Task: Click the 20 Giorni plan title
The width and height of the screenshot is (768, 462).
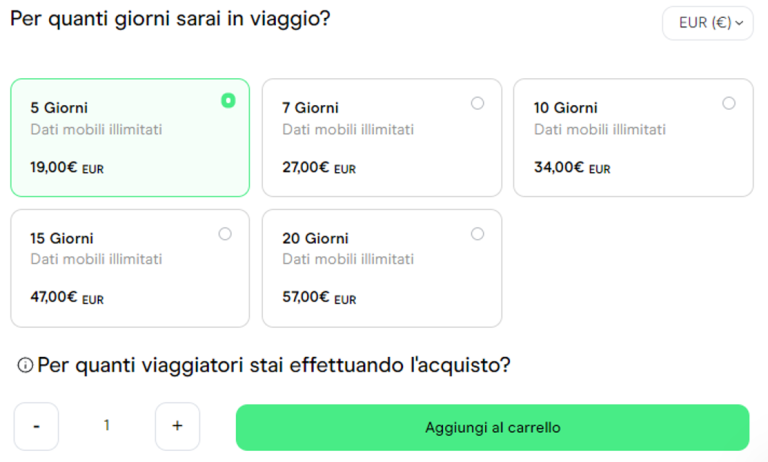Action: 315,238
